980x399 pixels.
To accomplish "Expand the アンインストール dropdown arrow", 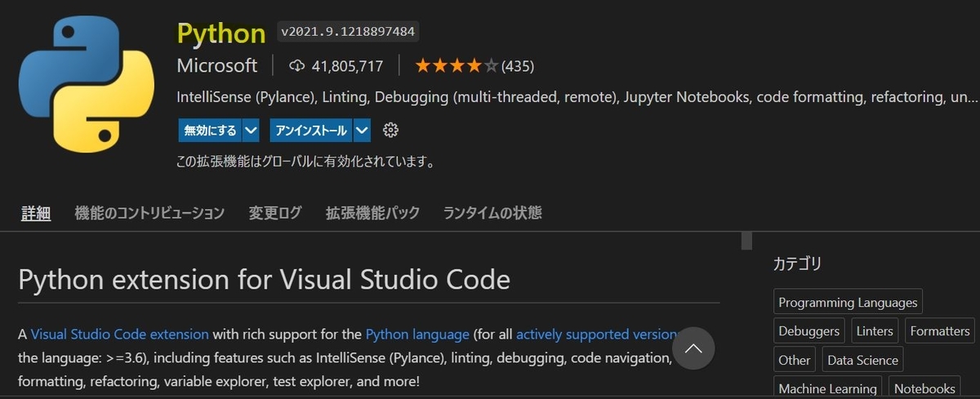I will point(363,130).
